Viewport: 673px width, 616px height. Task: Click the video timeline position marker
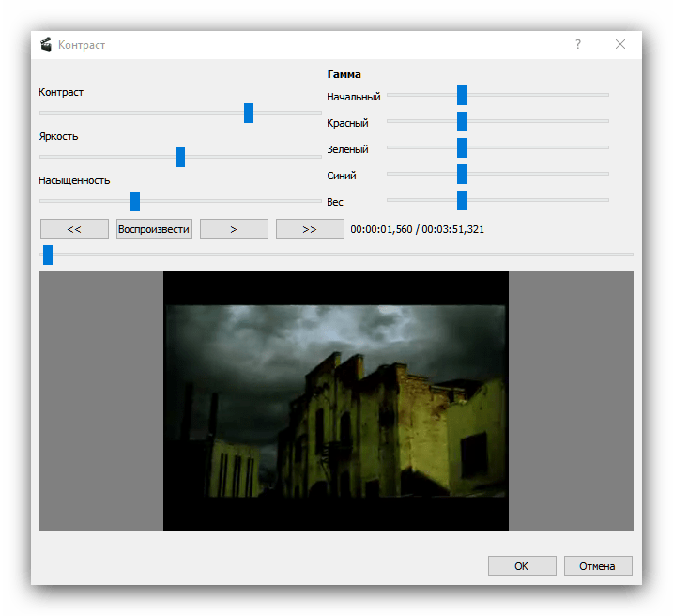click(x=48, y=254)
